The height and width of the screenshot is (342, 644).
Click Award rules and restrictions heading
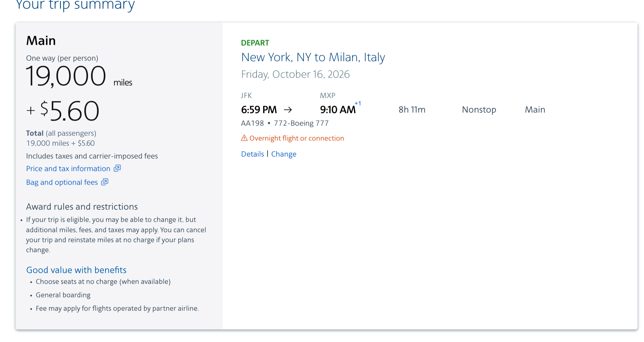(x=82, y=206)
